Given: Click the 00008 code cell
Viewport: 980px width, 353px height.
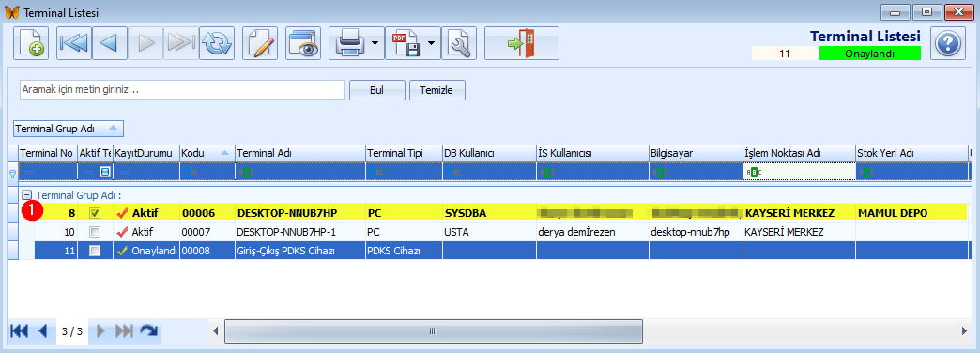Looking at the screenshot, I should (x=207, y=251).
